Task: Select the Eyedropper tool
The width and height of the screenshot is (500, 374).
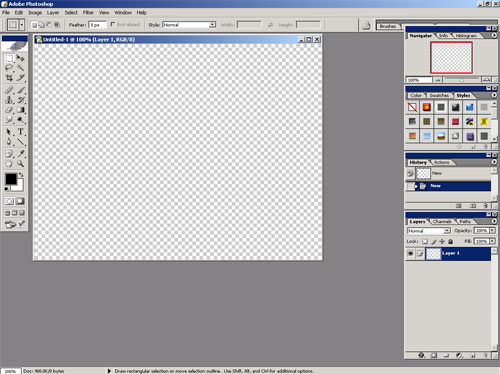Action: (x=21, y=154)
